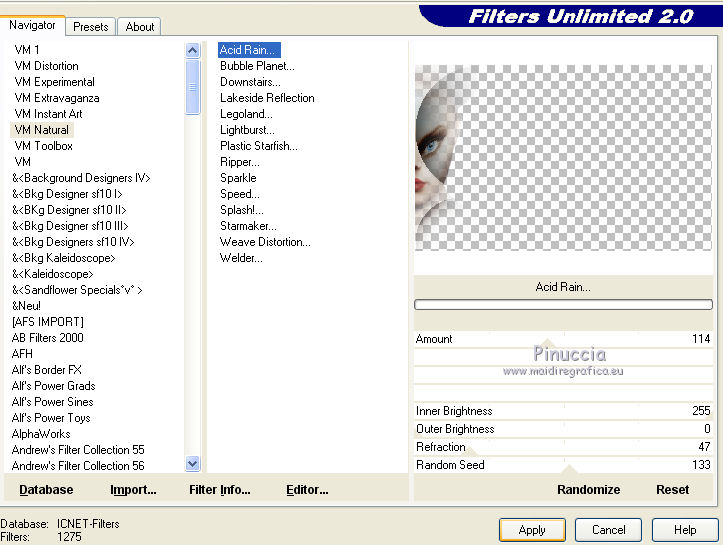This screenshot has width=723, height=545.
Task: Randomize the filter settings
Action: [588, 490]
